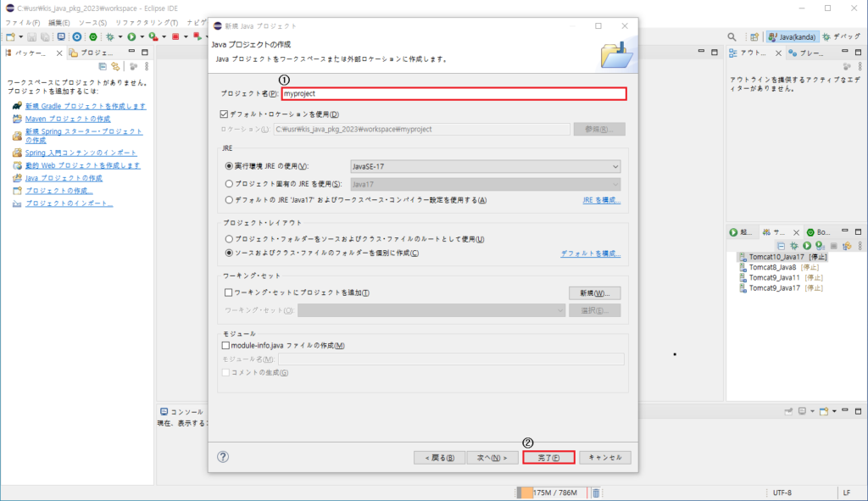Click New working set button

pos(594,292)
